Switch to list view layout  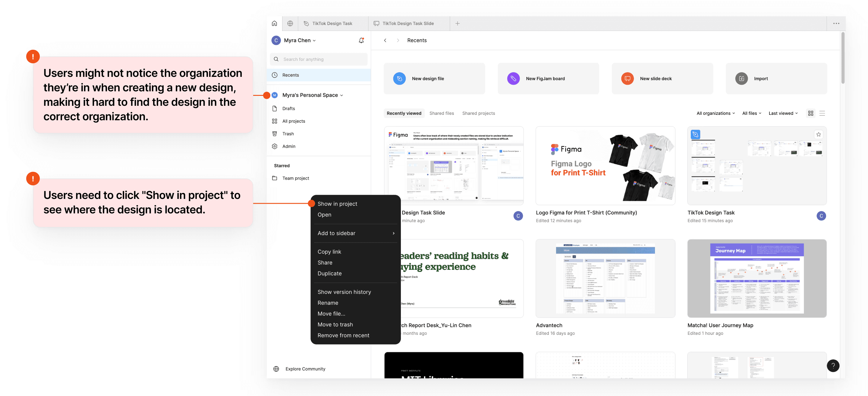822,113
